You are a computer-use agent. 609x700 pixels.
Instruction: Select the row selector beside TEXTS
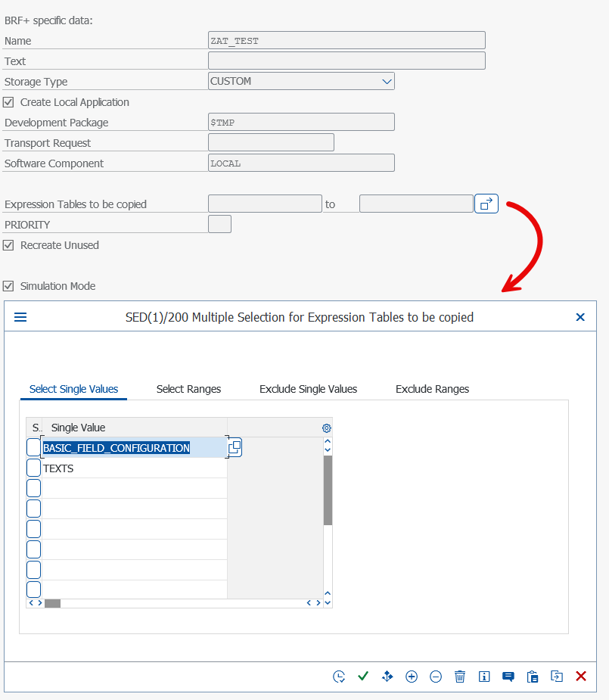click(34, 468)
